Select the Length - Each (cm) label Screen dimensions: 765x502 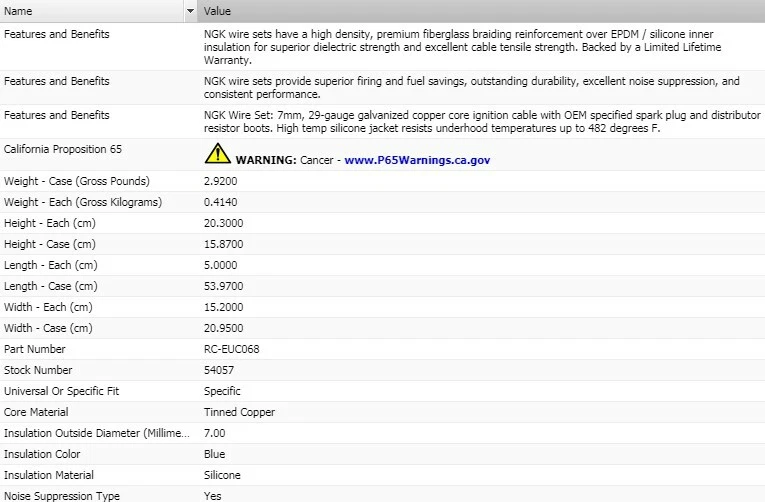(51, 265)
